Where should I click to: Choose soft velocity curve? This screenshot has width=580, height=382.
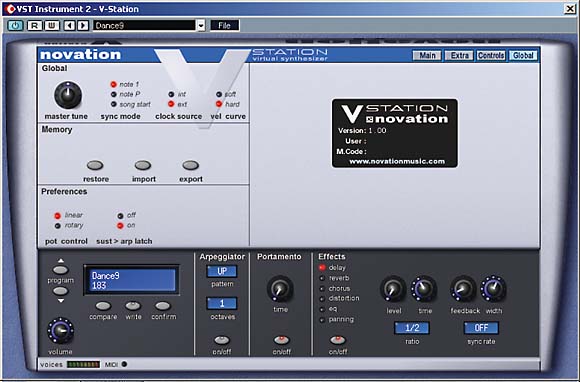pos(219,94)
